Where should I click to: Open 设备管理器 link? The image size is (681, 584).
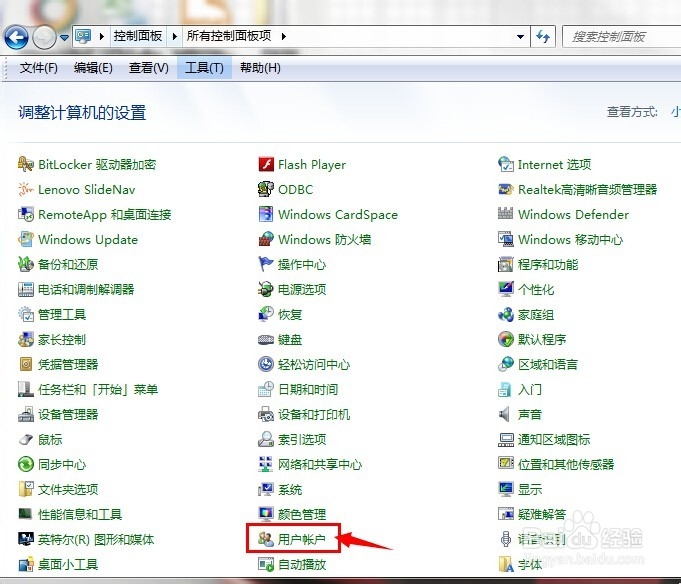tap(68, 415)
